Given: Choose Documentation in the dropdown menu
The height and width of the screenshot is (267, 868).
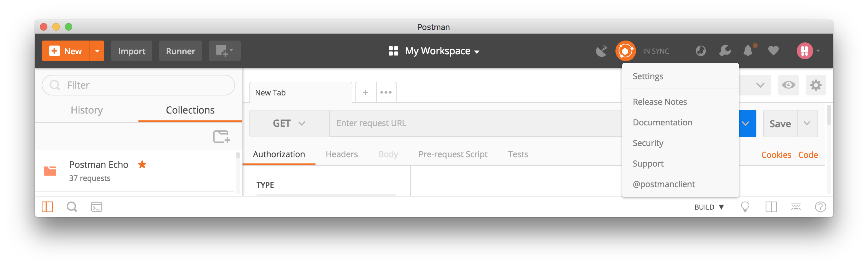Looking at the screenshot, I should [680, 122].
